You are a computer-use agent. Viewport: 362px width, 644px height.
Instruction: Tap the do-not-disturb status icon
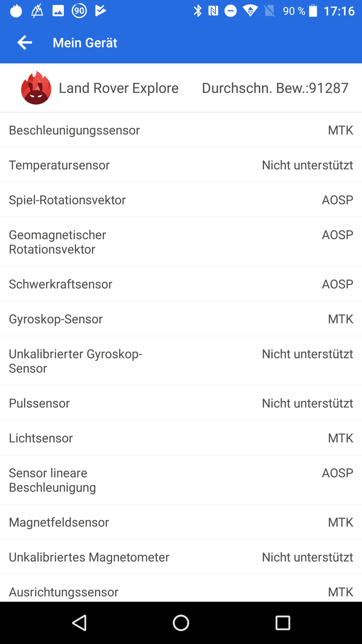coord(230,11)
